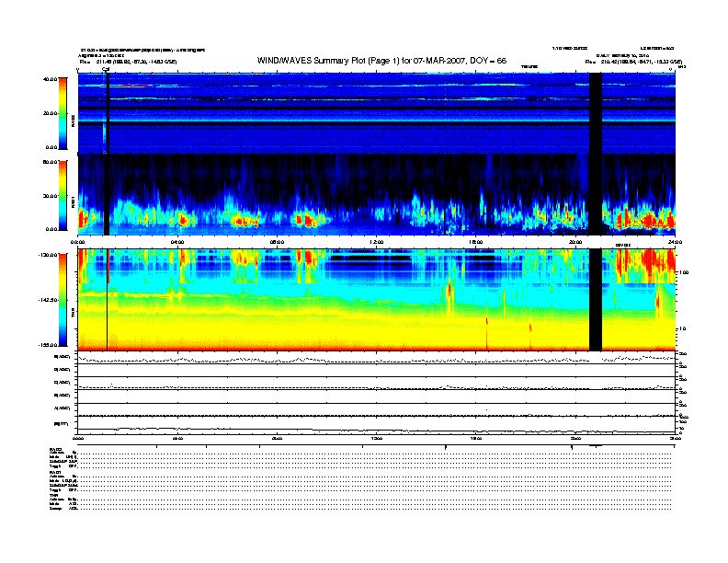Click the black data gap in the TNR panel
Image resolution: width=728 pixels, height=563 pixels.
point(596,300)
